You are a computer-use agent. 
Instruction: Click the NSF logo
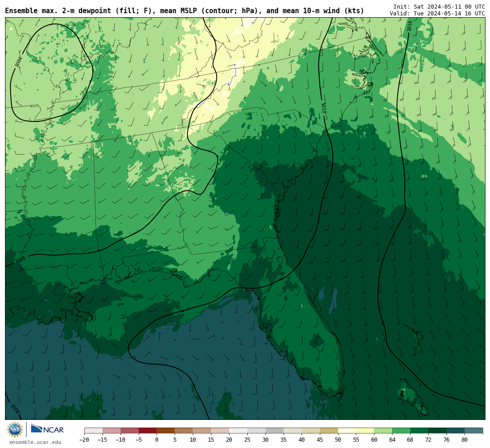15,429
